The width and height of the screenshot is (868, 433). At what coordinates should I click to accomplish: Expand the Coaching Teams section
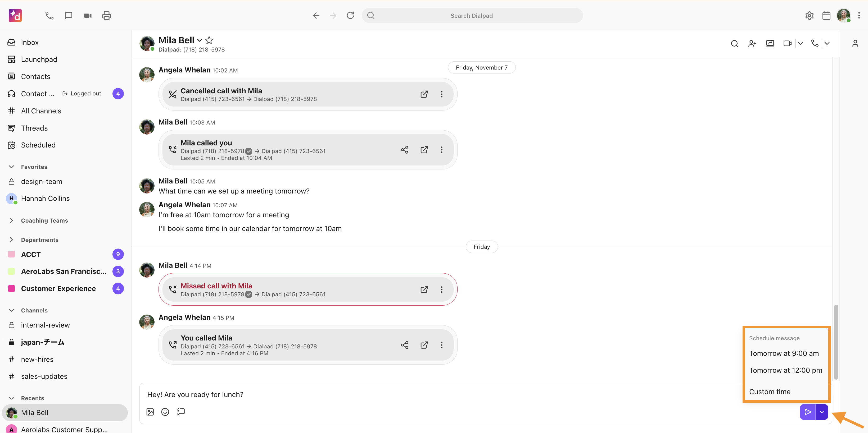pyautogui.click(x=11, y=220)
